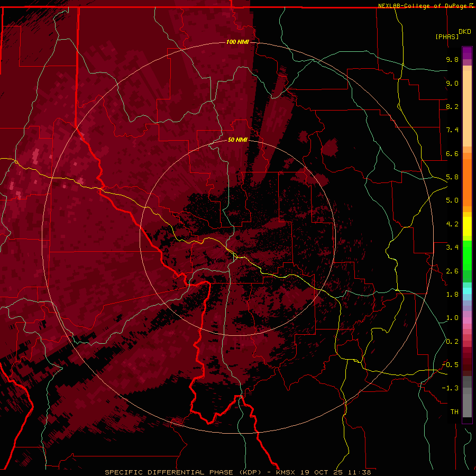The height and width of the screenshot is (476, 476).
Task: Click the orange segment of the color bar
Action: pos(467,183)
